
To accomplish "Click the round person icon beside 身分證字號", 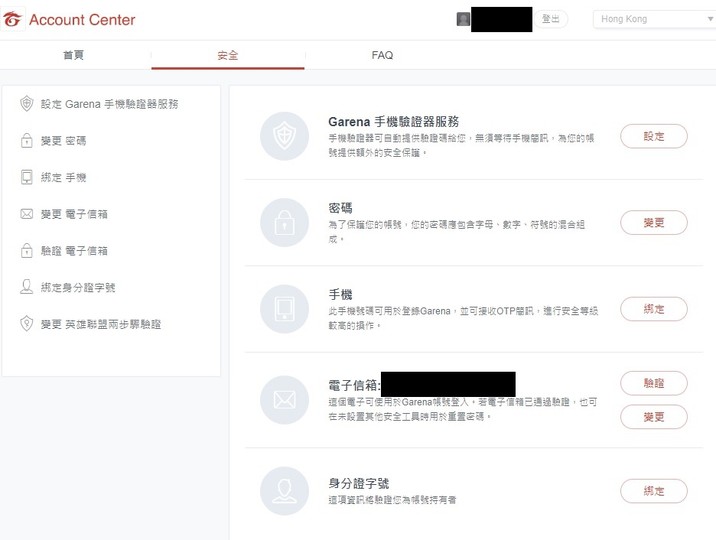I will click(x=284, y=491).
